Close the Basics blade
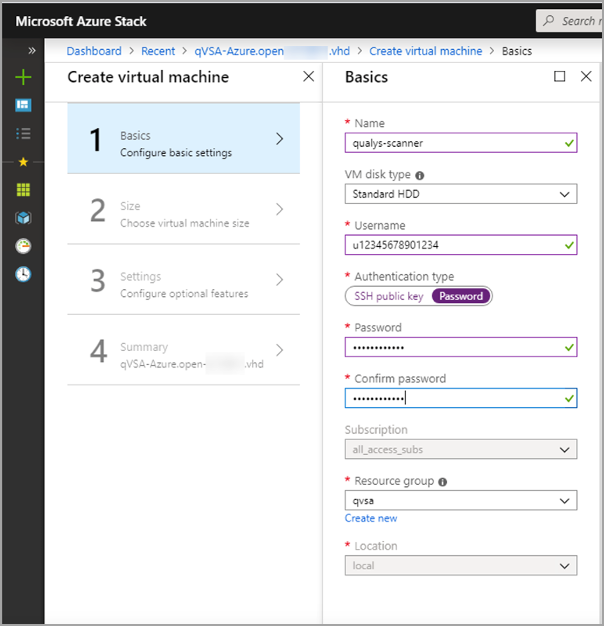This screenshot has height=626, width=604. (586, 76)
